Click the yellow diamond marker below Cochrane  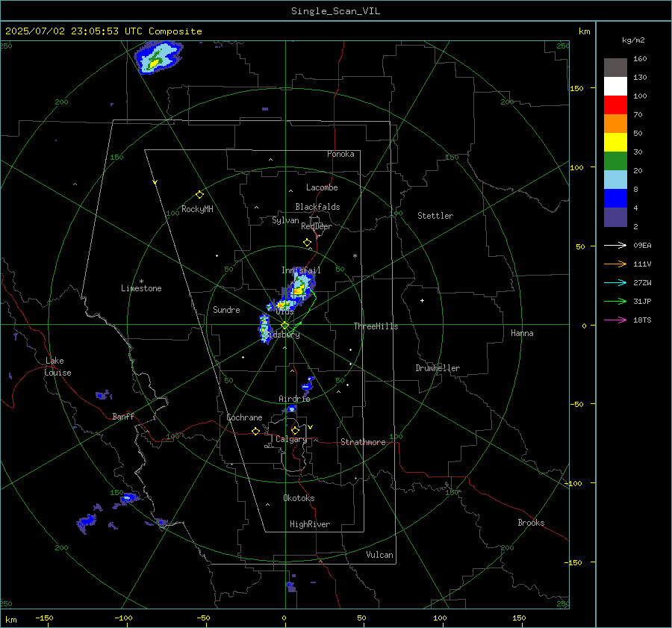(x=256, y=431)
